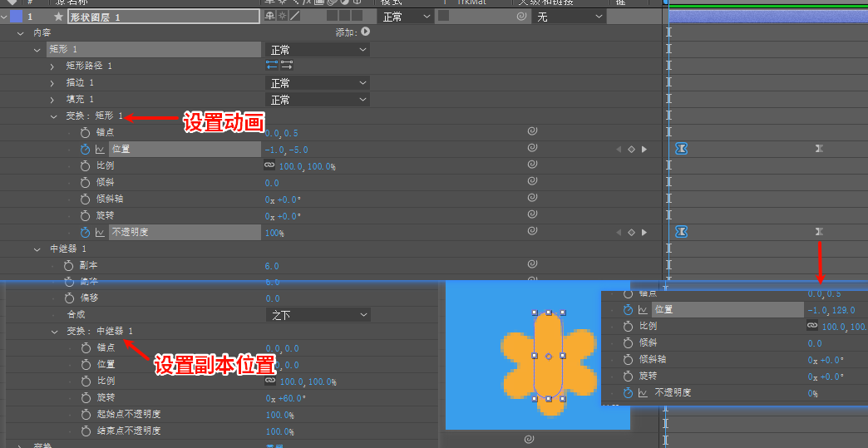Go to next keyframe on 位置 row
The image size is (868, 448).
click(644, 150)
